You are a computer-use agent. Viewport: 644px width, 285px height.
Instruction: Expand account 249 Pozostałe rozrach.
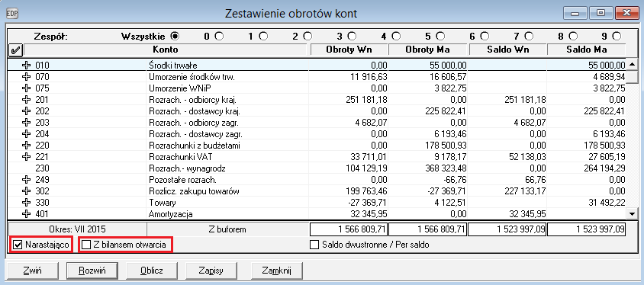pyautogui.click(x=27, y=180)
